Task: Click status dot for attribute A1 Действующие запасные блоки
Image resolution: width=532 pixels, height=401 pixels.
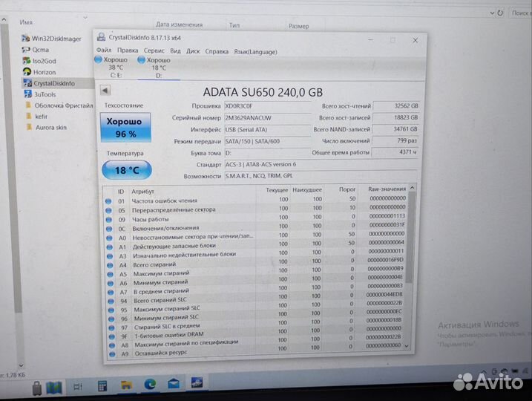Action: click(x=110, y=247)
